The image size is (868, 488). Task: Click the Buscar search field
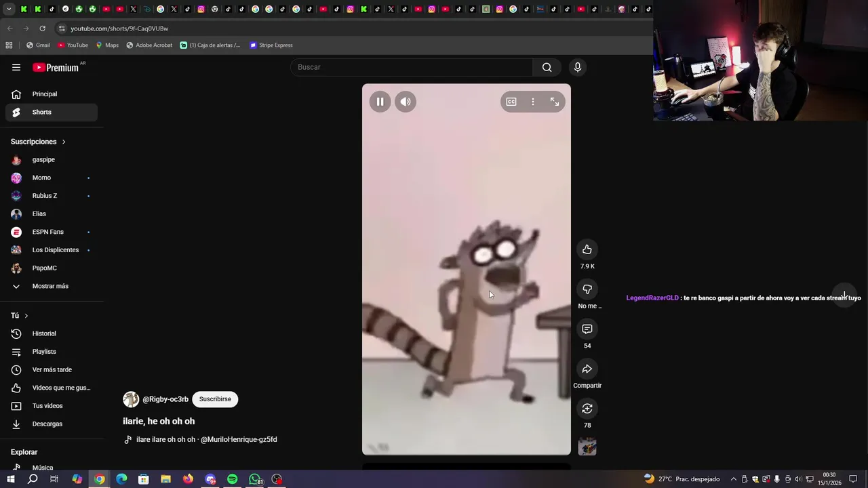pyautogui.click(x=412, y=67)
